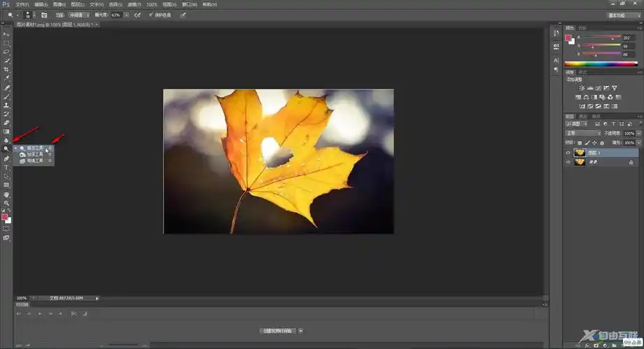Select the Zoom tool in toolbar
This screenshot has height=349, width=644.
(x=6, y=203)
